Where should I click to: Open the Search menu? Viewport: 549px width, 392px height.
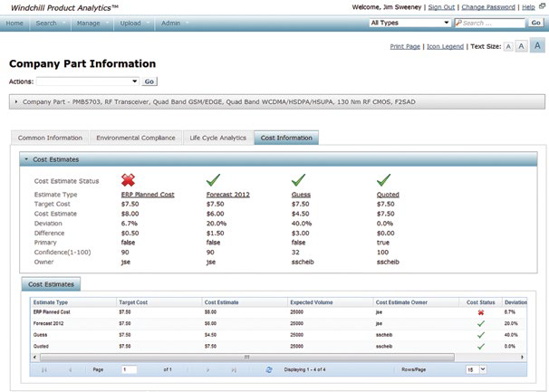click(x=46, y=24)
